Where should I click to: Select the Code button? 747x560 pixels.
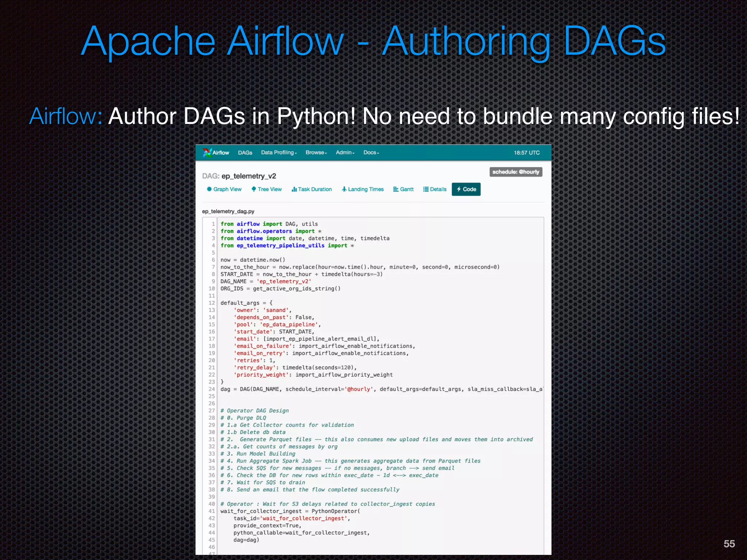coord(466,189)
